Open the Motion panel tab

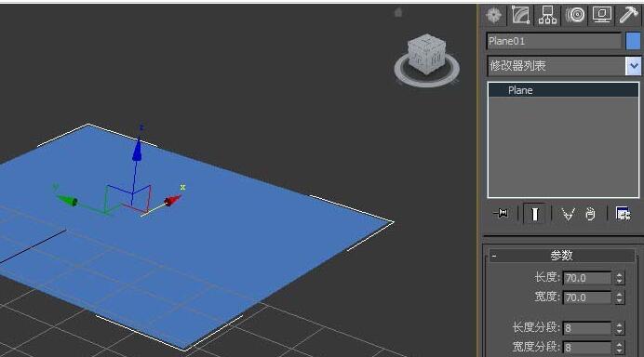(x=574, y=15)
